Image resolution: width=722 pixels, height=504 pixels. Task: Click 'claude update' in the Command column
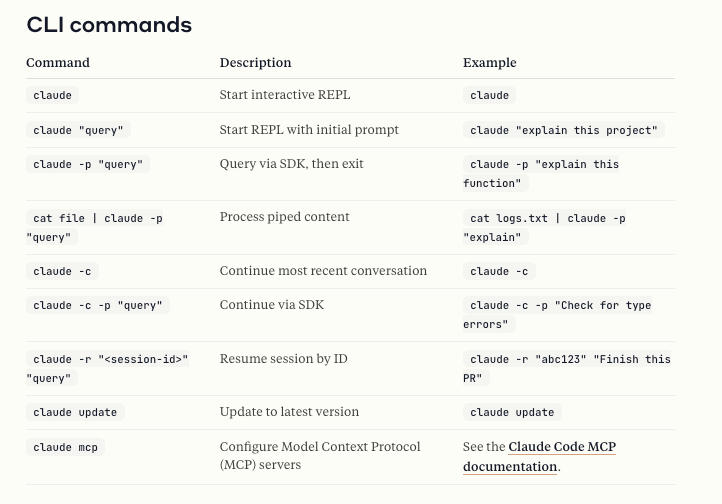click(75, 412)
